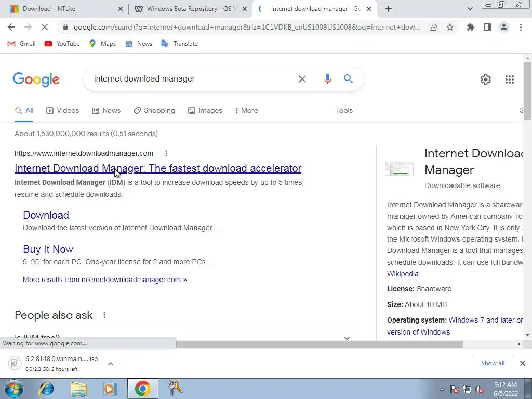Image resolution: width=532 pixels, height=399 pixels.
Task: Close the Download – NTLite tab
Action: 120,9
